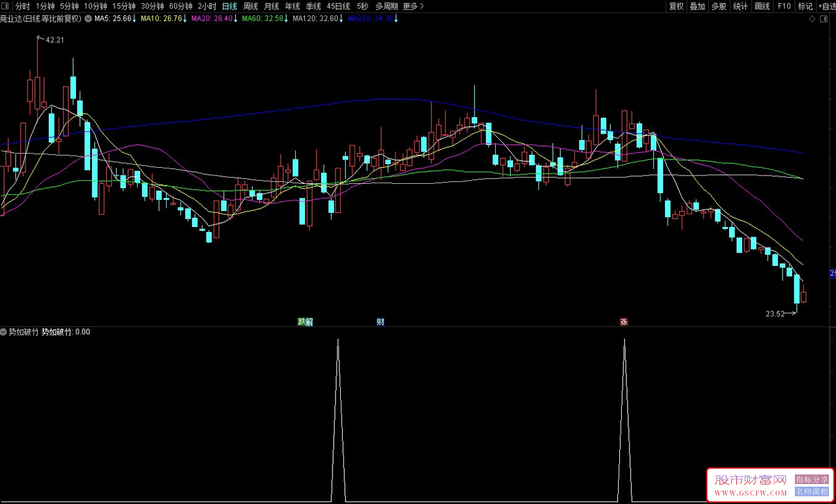This screenshot has height=504, width=836.
Task: Click the MA250 indicator value
Action: point(371,19)
